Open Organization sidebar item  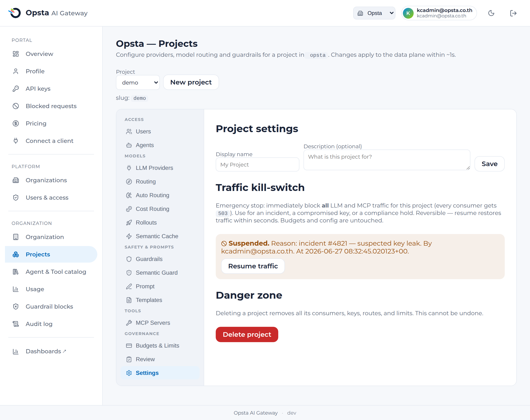(x=51, y=237)
